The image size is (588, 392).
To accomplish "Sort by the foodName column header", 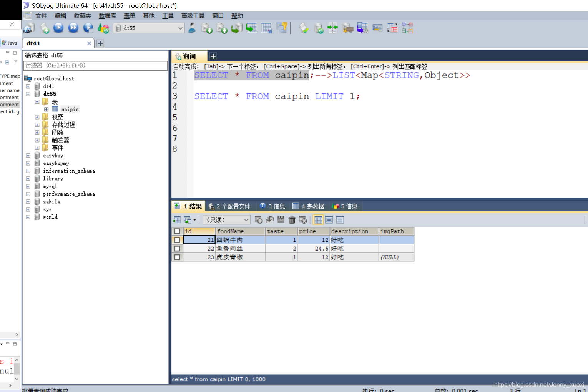I will (x=241, y=231).
